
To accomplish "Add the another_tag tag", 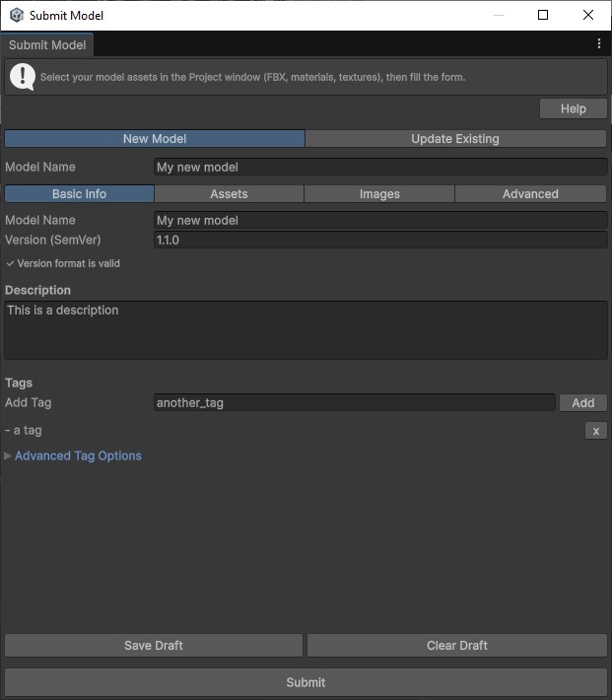I will pyautogui.click(x=583, y=402).
